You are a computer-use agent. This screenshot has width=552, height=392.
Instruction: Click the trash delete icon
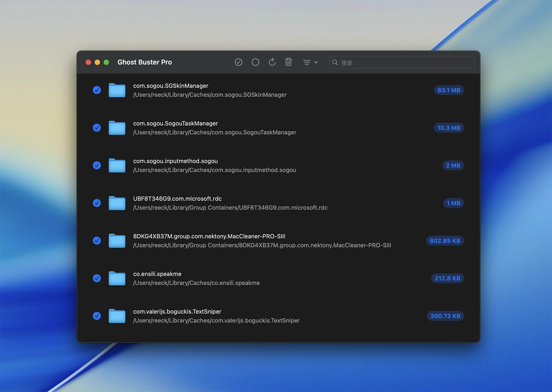pos(288,62)
